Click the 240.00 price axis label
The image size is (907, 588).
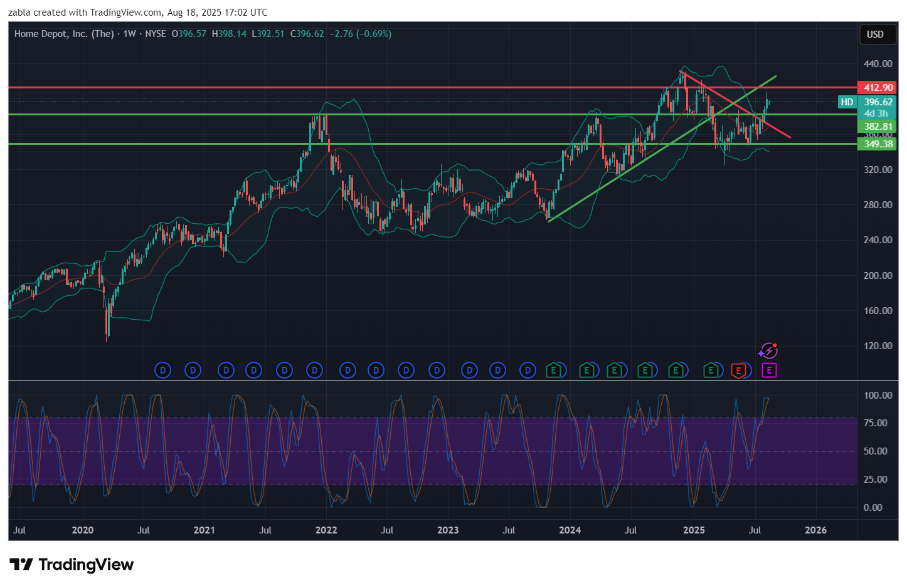tap(878, 240)
